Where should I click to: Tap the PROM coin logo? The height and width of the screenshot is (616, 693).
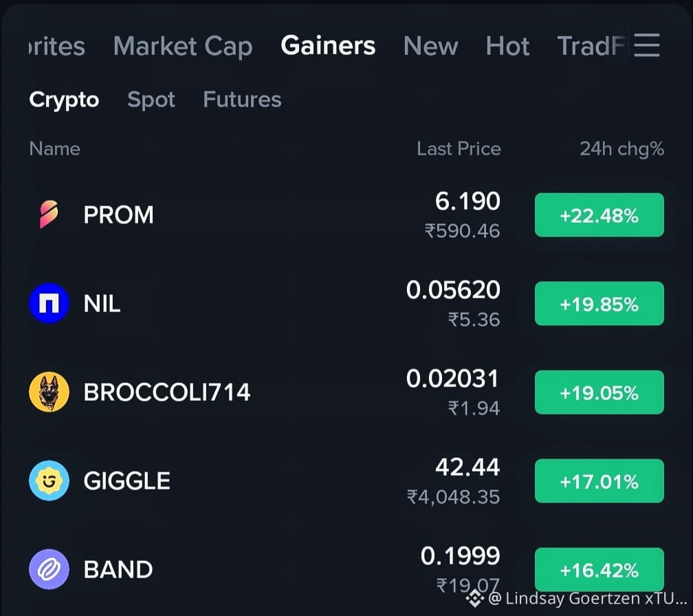tap(49, 214)
